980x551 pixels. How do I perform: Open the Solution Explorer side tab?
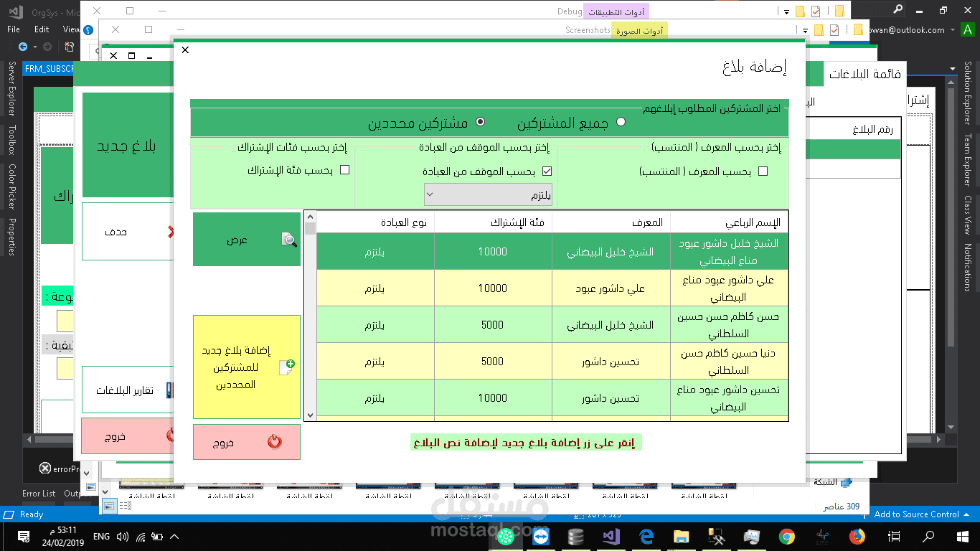point(967,93)
